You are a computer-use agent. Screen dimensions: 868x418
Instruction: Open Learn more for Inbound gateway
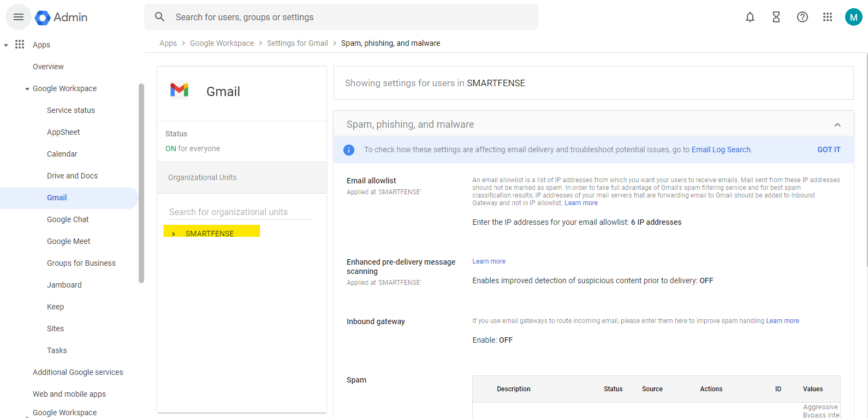click(x=782, y=321)
